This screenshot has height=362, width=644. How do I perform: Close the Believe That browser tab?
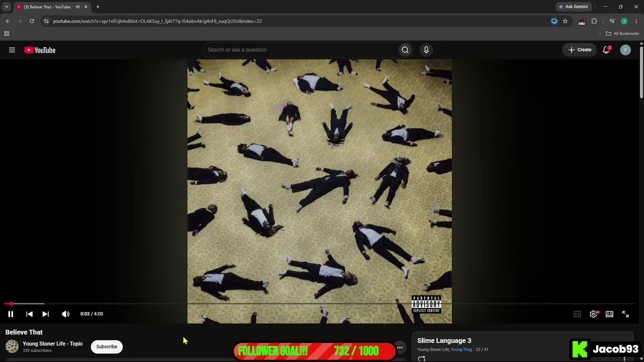(x=86, y=7)
